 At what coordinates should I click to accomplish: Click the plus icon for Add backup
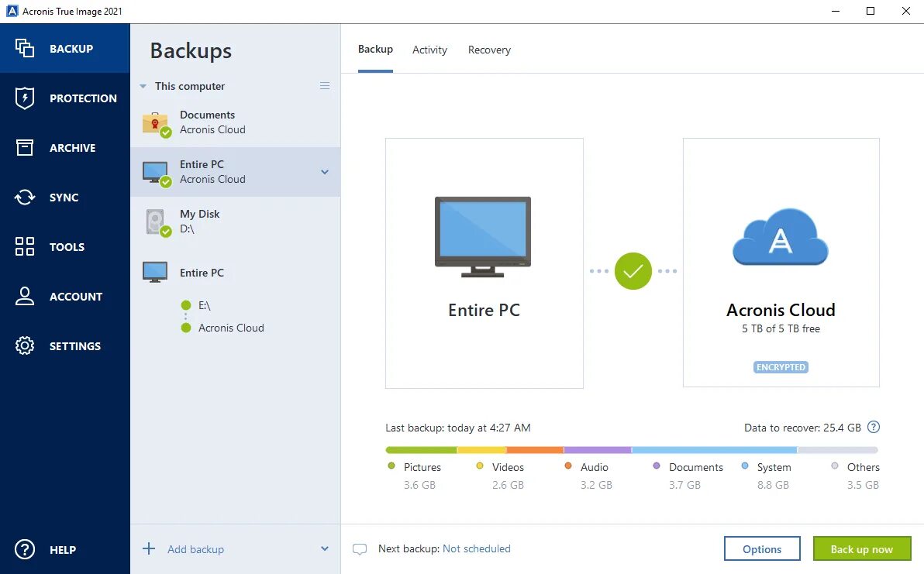[149, 548]
